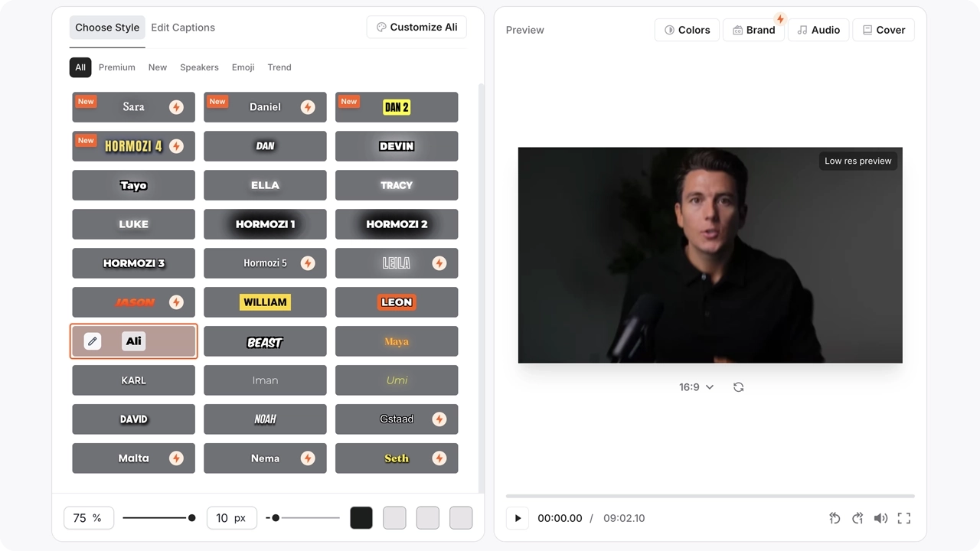Select the Emoji filter
Image resolution: width=980 pixels, height=551 pixels.
pos(243,67)
